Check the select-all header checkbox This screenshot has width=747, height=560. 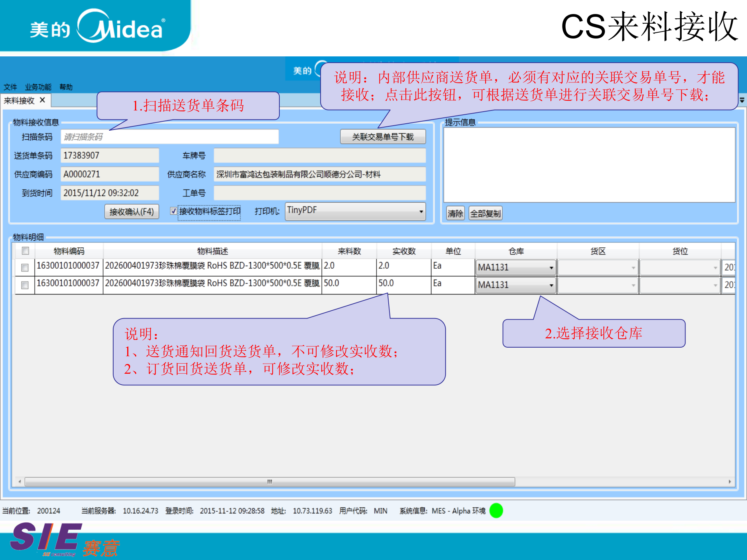25,251
